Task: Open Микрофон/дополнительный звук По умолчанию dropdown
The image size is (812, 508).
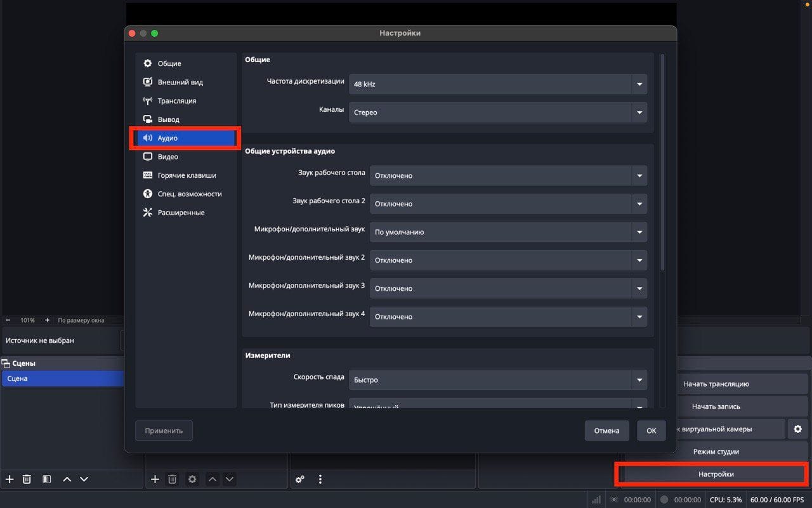Action: click(x=508, y=232)
